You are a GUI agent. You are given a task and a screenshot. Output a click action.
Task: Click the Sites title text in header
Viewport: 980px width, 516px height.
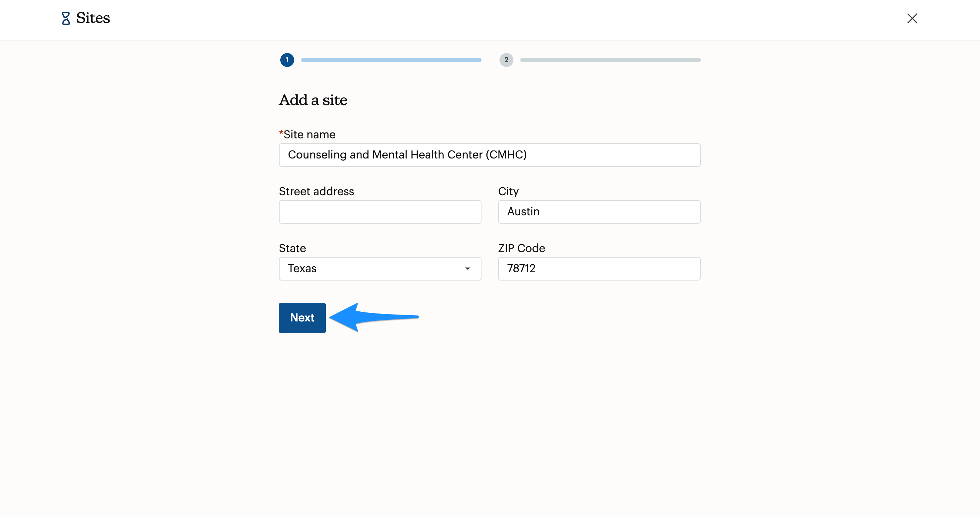[x=93, y=18]
